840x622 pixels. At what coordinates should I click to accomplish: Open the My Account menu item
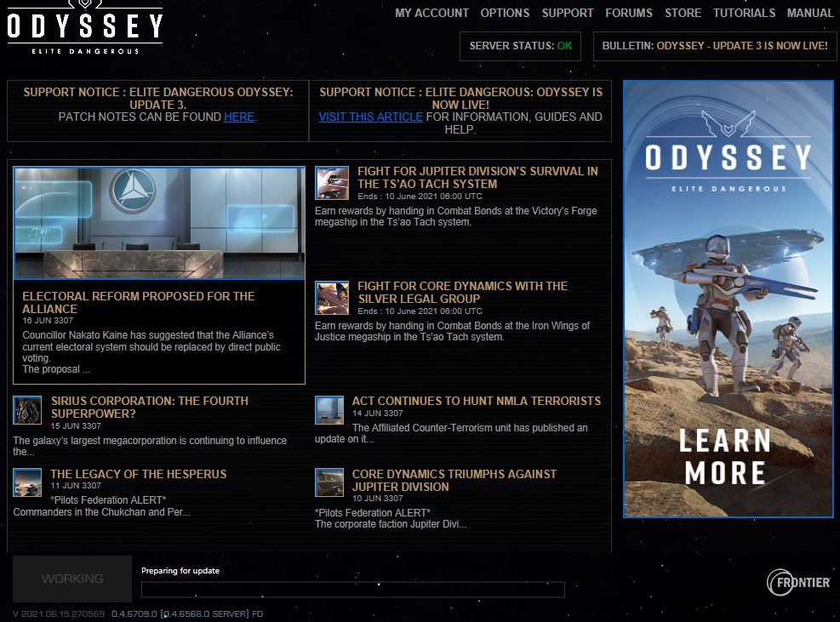coord(431,13)
